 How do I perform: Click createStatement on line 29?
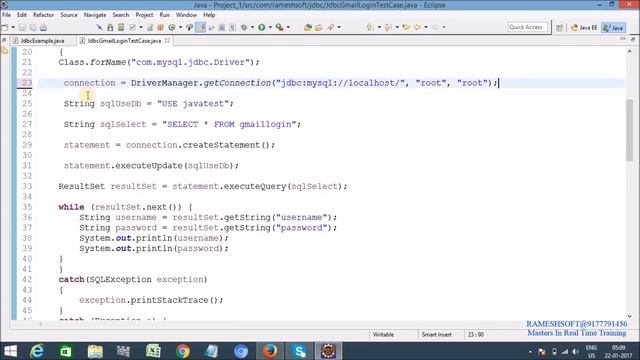(221, 145)
